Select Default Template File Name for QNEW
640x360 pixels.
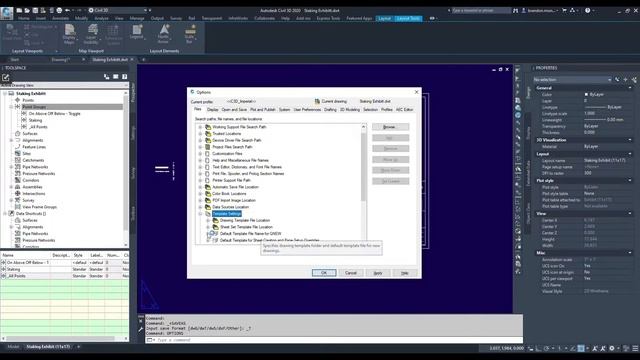click(250, 233)
